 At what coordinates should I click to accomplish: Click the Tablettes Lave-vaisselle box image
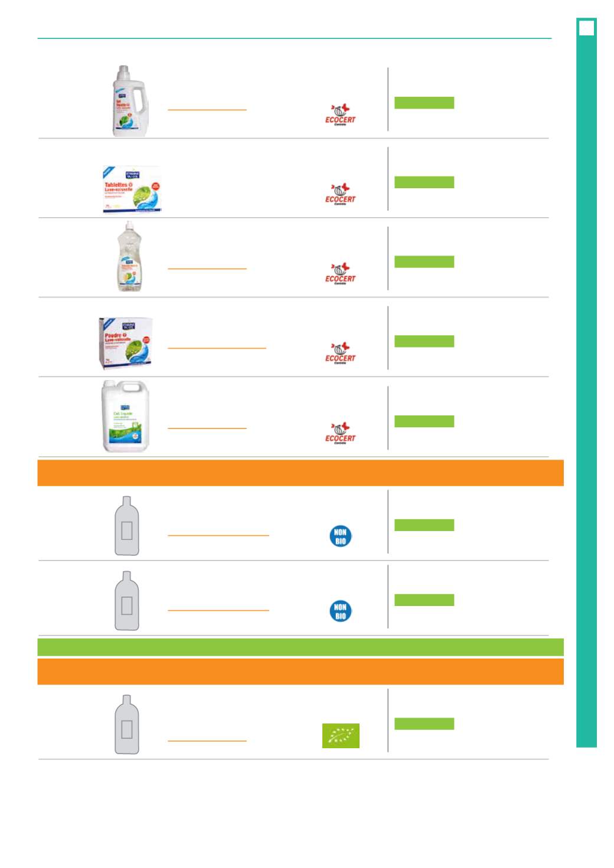(x=132, y=189)
